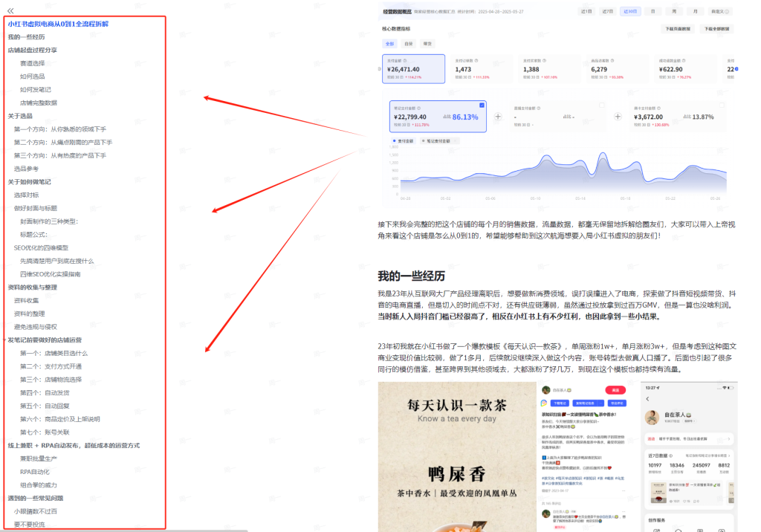The image size is (761, 532).
Task: Open the 自定义 date range picker
Action: click(716, 12)
